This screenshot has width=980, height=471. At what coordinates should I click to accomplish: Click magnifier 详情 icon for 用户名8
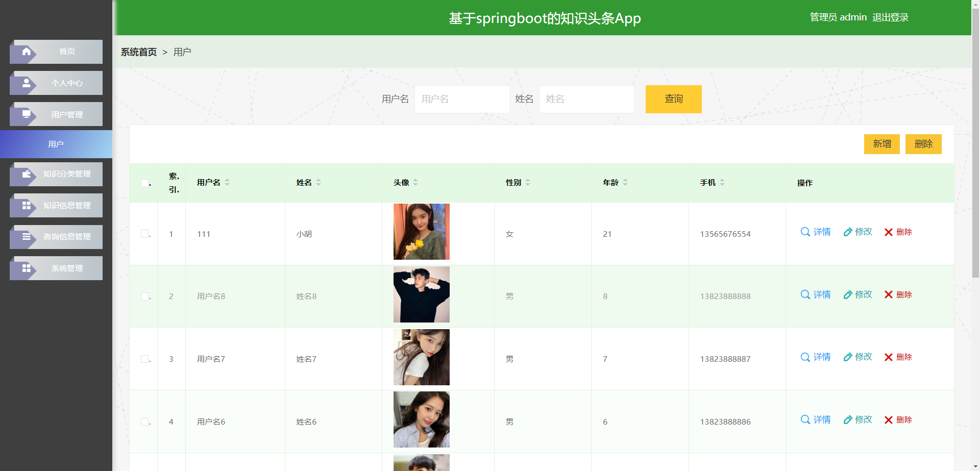805,294
